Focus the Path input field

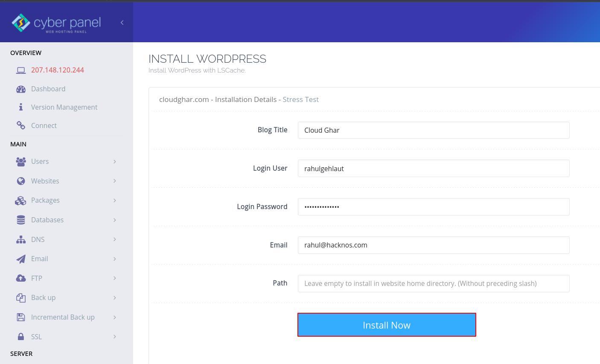click(x=434, y=283)
